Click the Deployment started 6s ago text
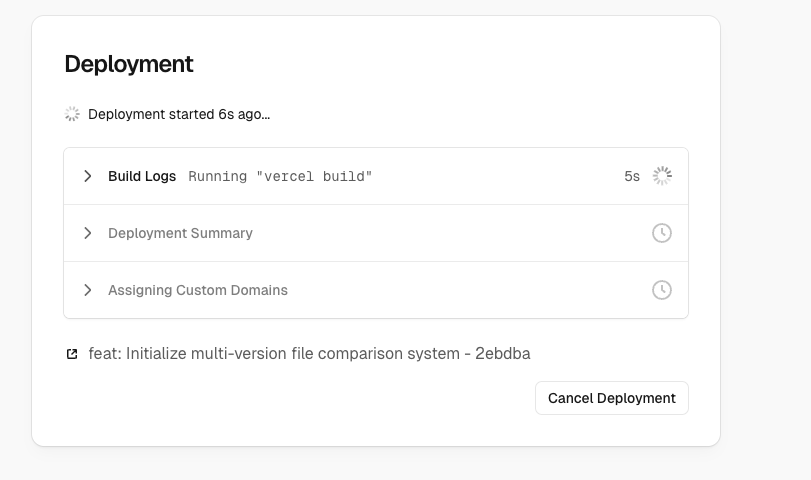Screen dimensions: 811x480 coord(179,114)
